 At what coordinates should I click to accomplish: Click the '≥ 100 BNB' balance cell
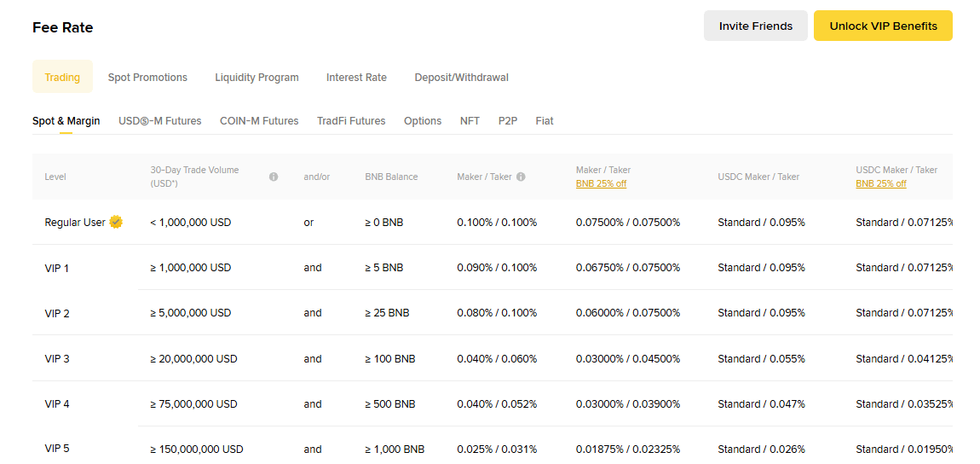(x=390, y=359)
